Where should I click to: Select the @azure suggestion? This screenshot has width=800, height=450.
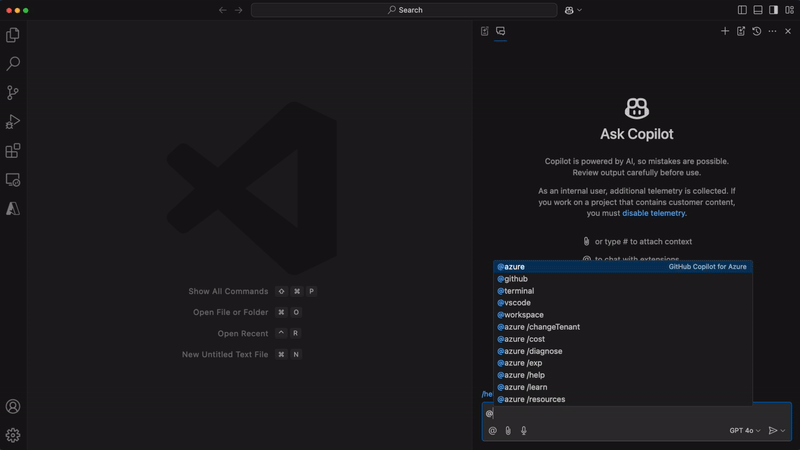tap(622, 267)
